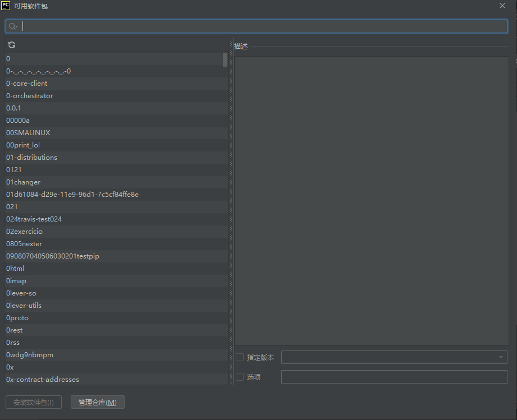This screenshot has width=517, height=420.
Task: Select the 0-orchestrator package
Action: click(116, 96)
